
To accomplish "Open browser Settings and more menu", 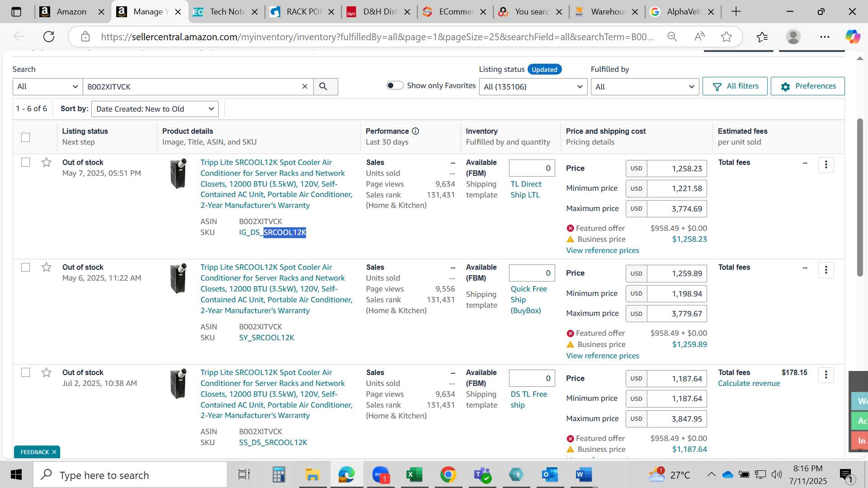I will point(825,37).
